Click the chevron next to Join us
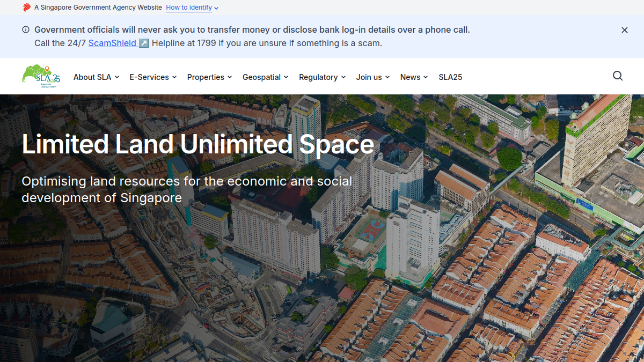The height and width of the screenshot is (362, 644). [x=387, y=77]
